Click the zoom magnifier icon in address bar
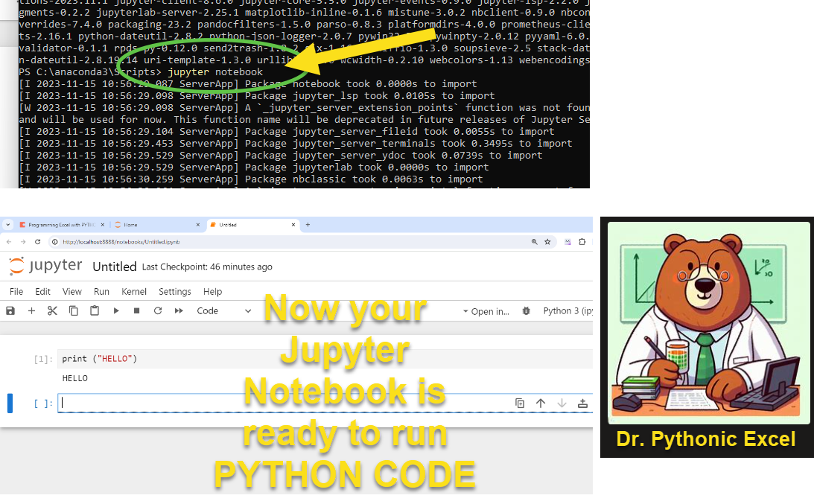The width and height of the screenshot is (814, 504). [x=534, y=242]
